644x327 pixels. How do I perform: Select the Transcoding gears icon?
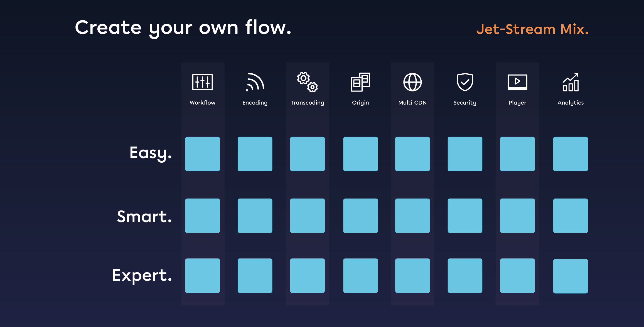point(307,82)
